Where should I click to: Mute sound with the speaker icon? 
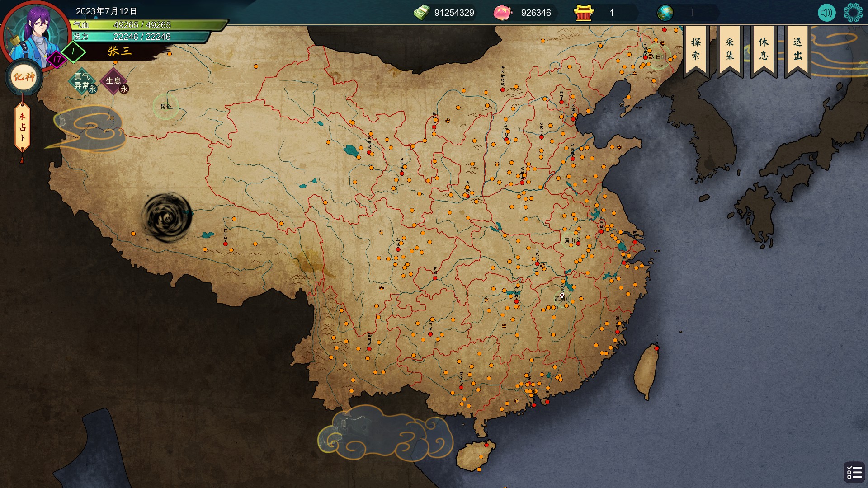click(x=826, y=13)
